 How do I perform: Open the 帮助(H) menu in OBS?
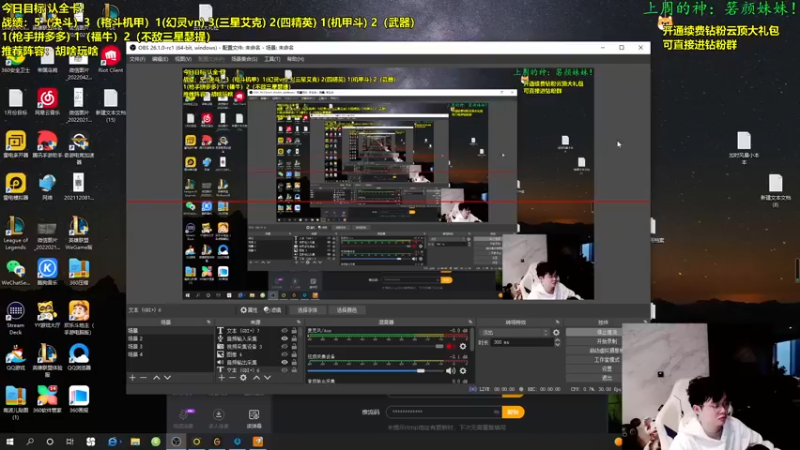tap(295, 59)
